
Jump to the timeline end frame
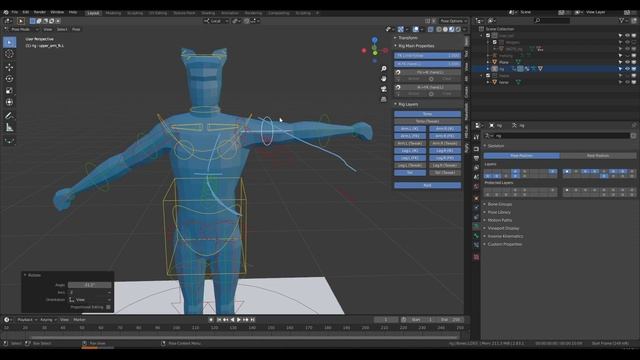[x=253, y=320]
